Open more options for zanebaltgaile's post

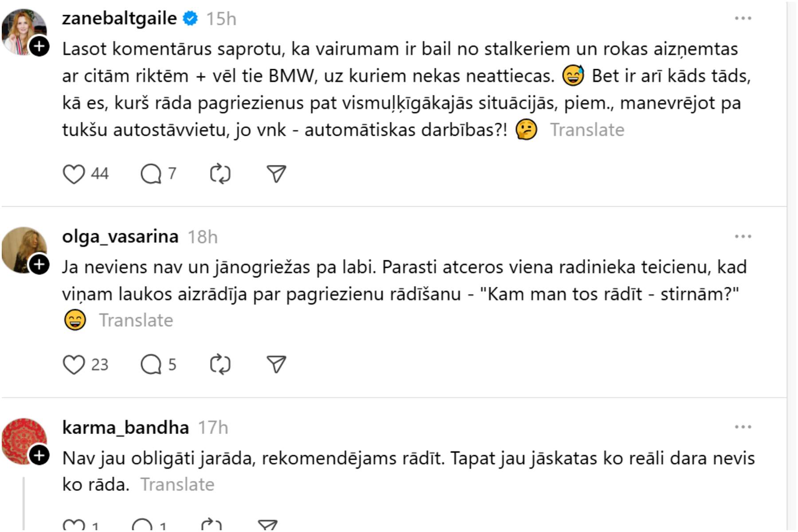click(743, 19)
